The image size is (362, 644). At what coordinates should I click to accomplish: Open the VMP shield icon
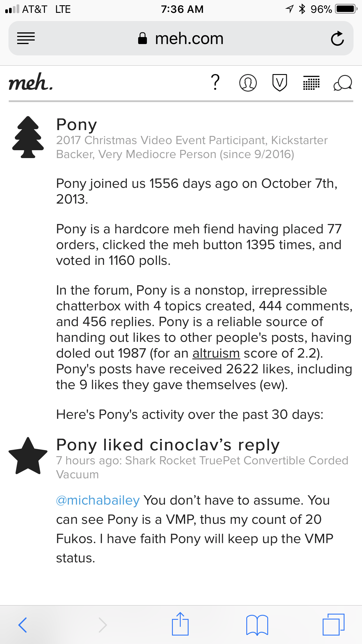(x=280, y=83)
